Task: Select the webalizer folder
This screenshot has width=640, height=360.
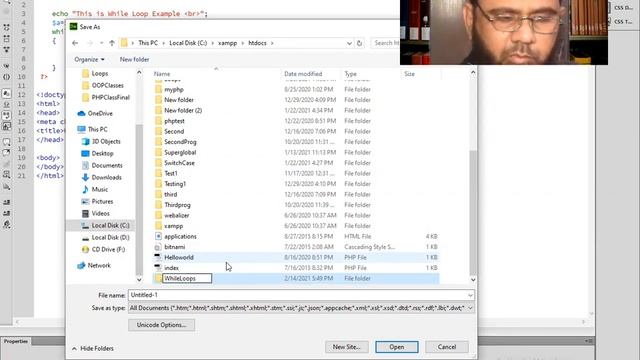Action: tap(296, 216)
